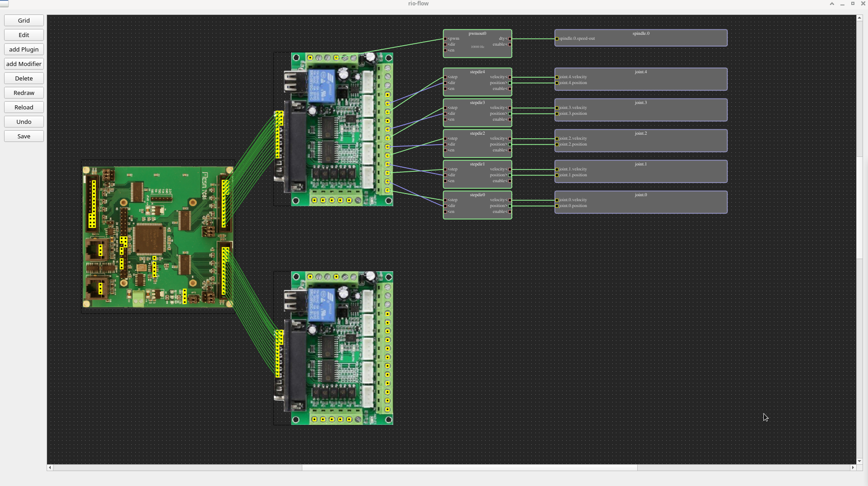Click the pwm pin on pwmout0
Viewport: 868px width, 486px height.
pos(446,39)
